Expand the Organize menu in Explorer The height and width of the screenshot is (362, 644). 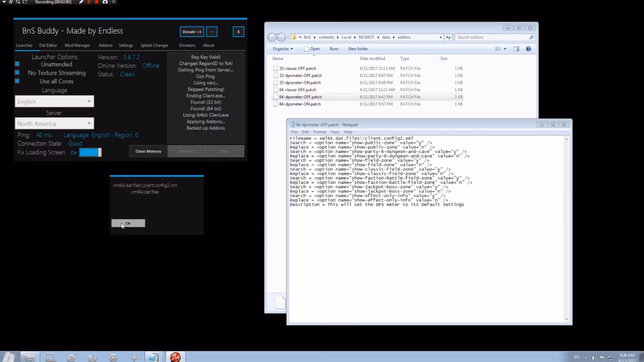(283, 49)
